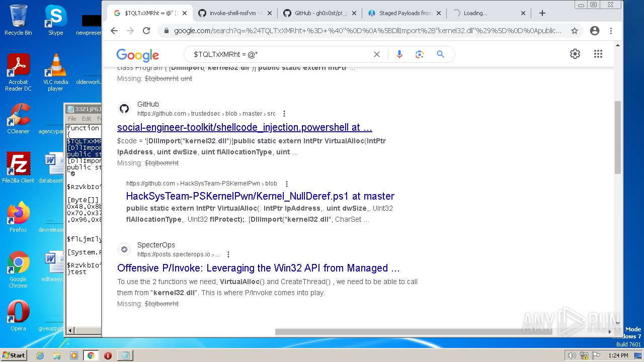Open CCleaner desktop shortcut
644x362 pixels.
pos(18,119)
